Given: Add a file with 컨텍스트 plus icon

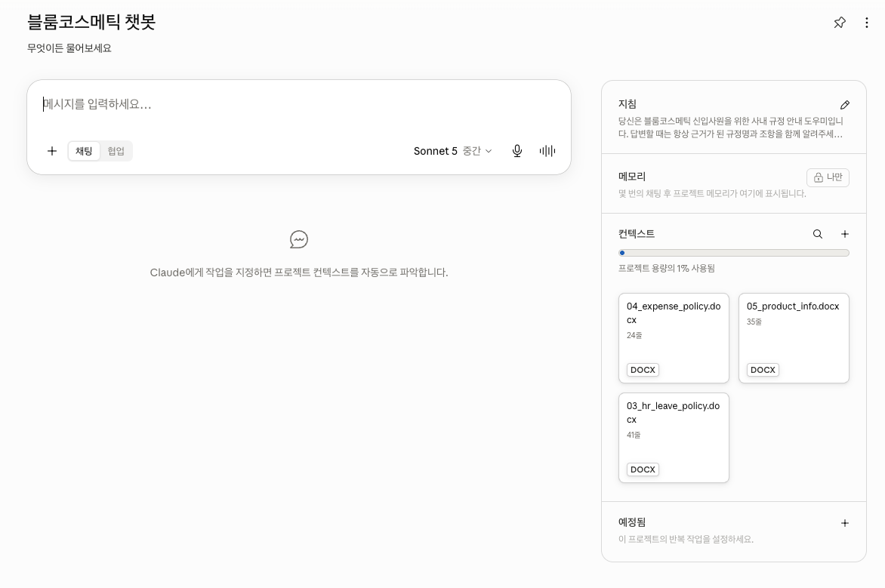Looking at the screenshot, I should 844,234.
